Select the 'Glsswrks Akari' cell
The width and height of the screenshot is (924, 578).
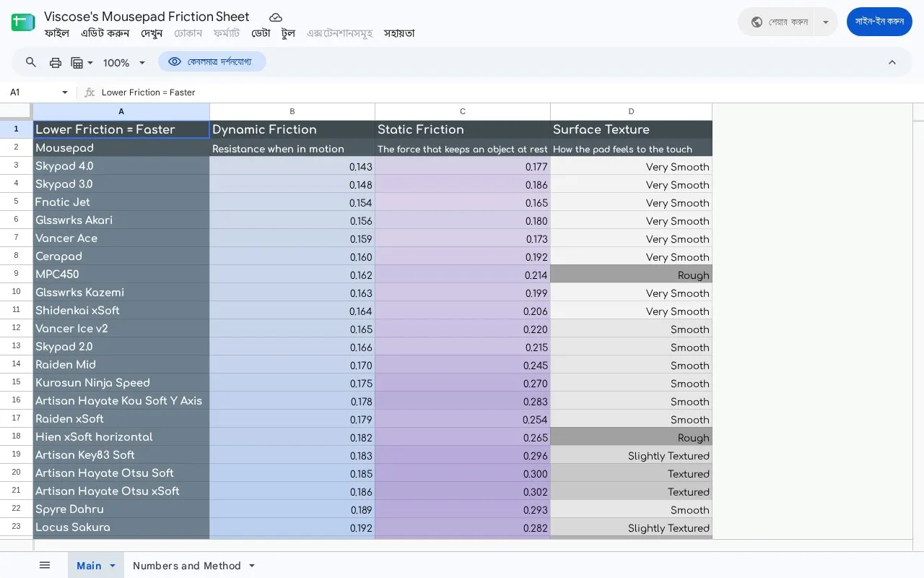click(x=121, y=220)
